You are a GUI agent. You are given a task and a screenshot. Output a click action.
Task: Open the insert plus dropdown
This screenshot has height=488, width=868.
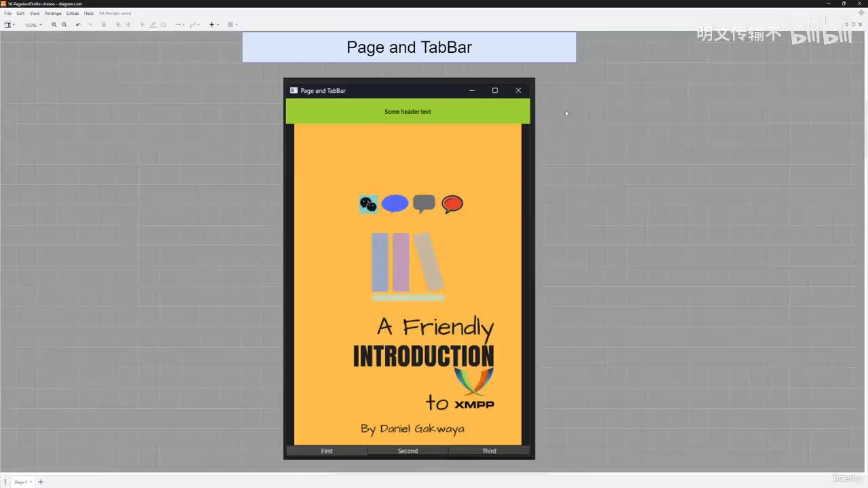(214, 25)
